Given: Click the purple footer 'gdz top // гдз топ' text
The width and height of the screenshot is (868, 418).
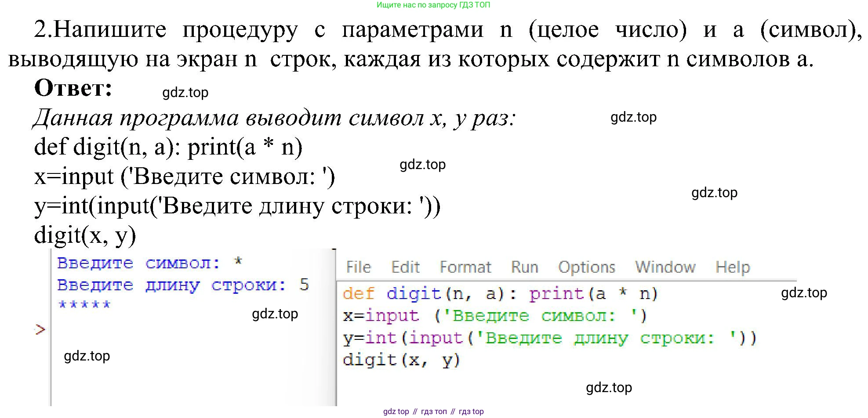Looking at the screenshot, I should coord(433,411).
